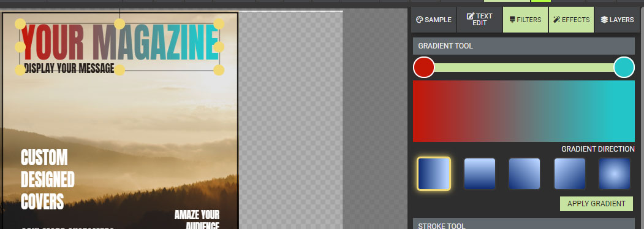Click the Stroke Tool section header

[524, 224]
